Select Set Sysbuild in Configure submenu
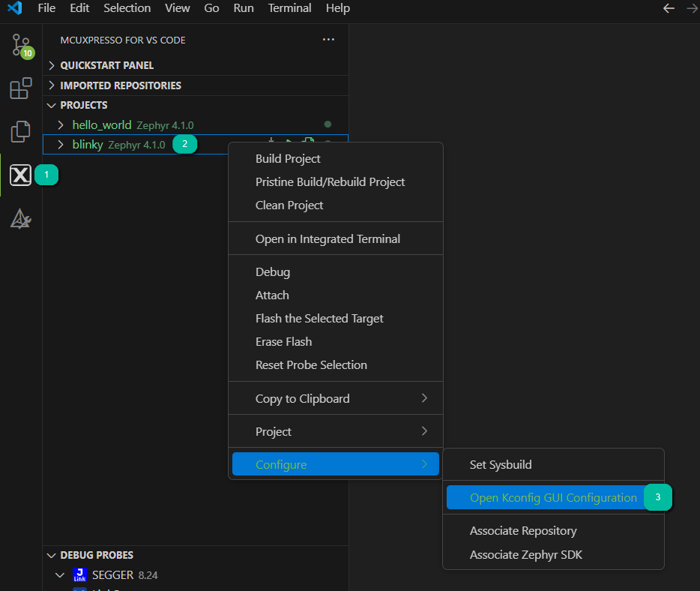This screenshot has width=700, height=591. point(501,465)
